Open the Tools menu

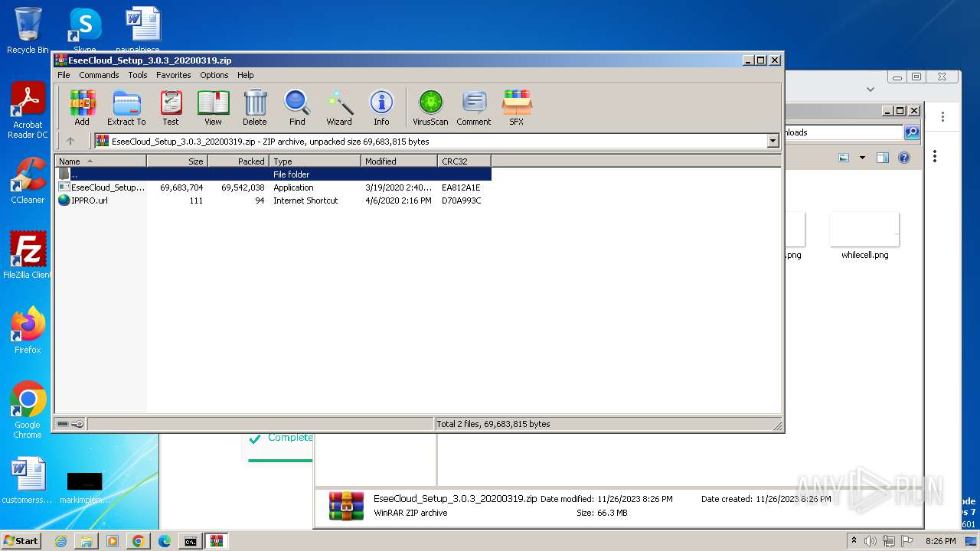point(138,75)
